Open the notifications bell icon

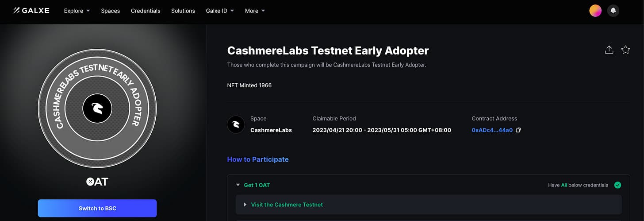click(613, 11)
